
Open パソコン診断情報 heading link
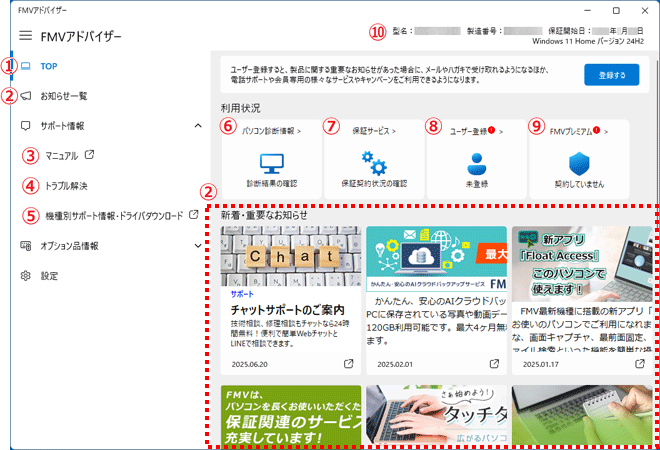[x=271, y=131]
